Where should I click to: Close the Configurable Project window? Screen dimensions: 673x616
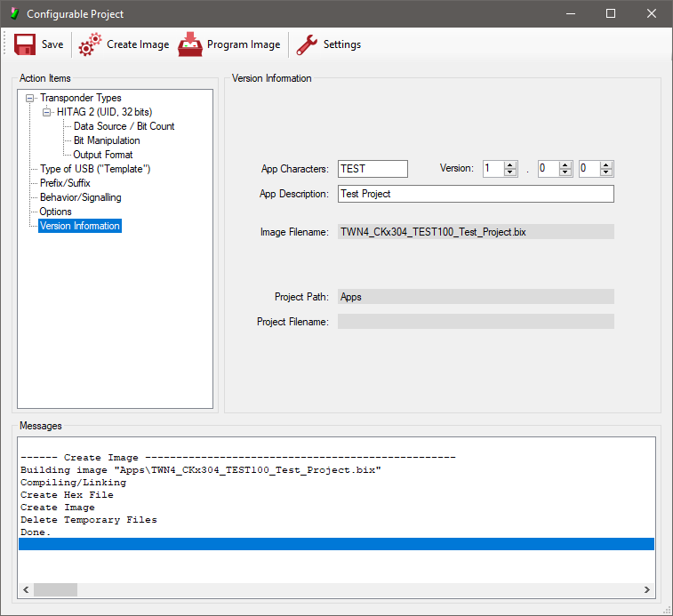651,13
